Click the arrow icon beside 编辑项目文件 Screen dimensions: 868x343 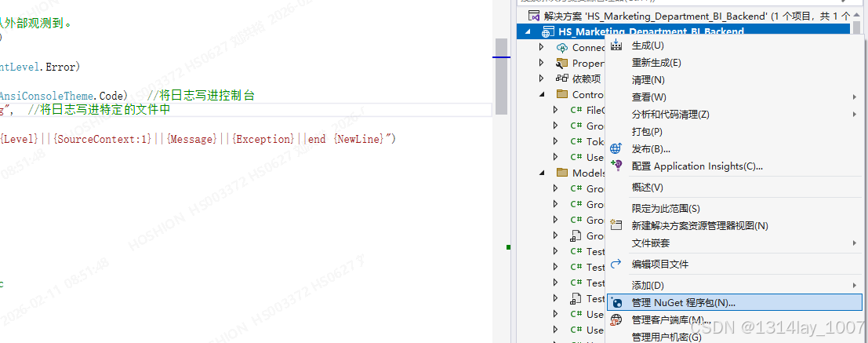(616, 264)
